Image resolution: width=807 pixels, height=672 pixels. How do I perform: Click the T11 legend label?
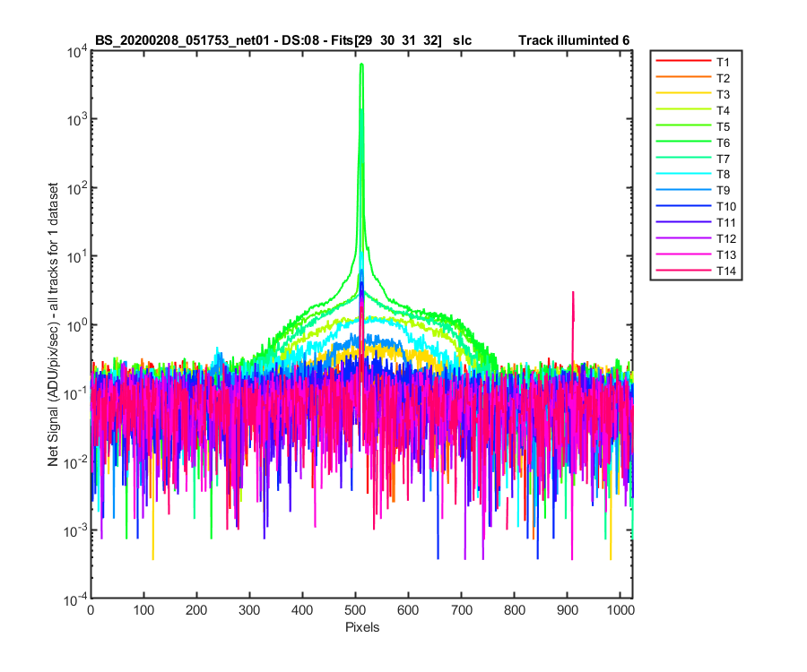725,222
